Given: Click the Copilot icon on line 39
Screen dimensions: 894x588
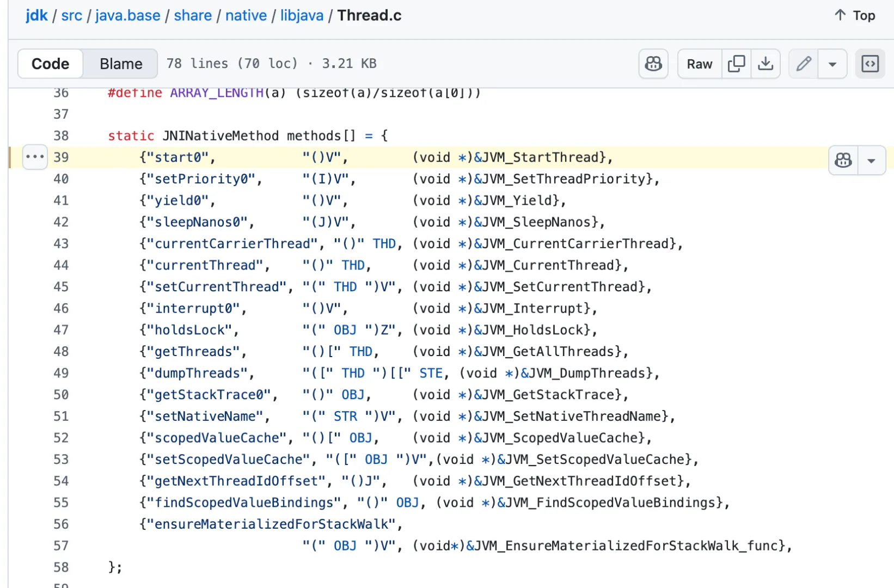Looking at the screenshot, I should (843, 160).
